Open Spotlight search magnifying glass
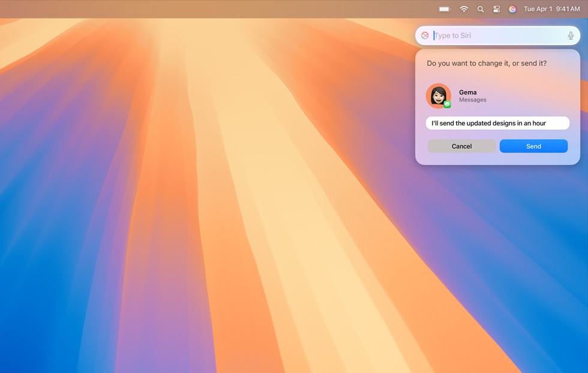 481,9
